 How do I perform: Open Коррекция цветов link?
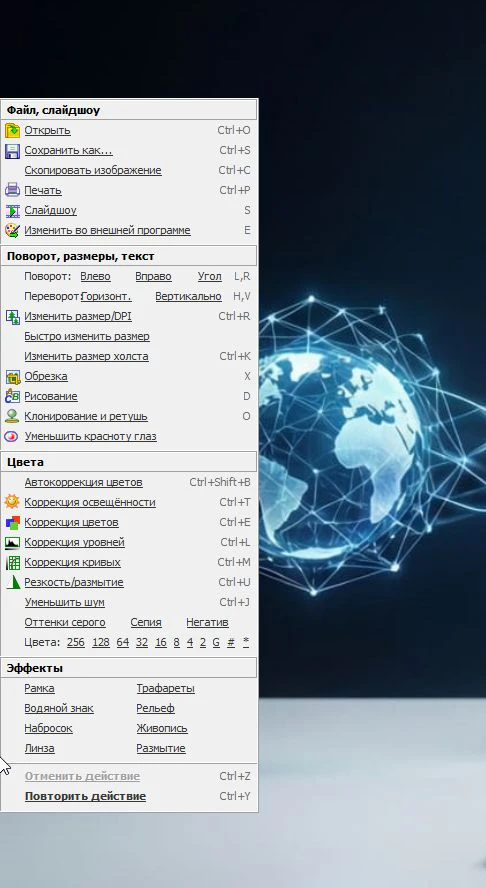point(71,522)
